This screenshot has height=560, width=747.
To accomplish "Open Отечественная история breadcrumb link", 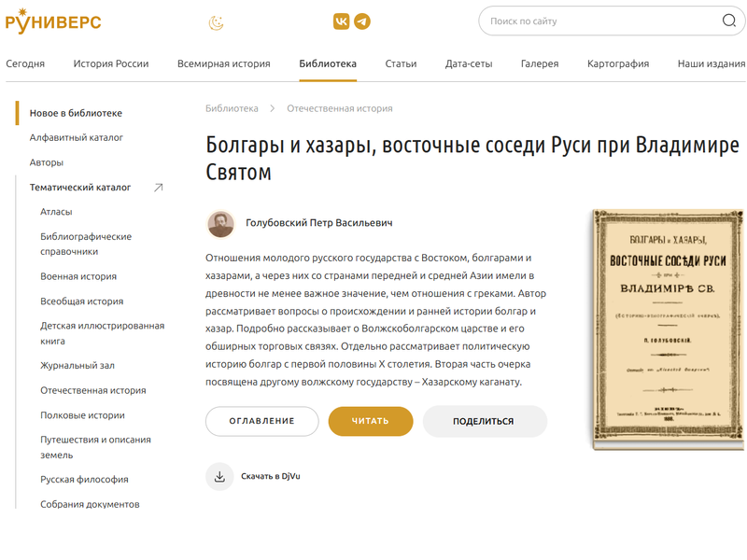I will (340, 108).
